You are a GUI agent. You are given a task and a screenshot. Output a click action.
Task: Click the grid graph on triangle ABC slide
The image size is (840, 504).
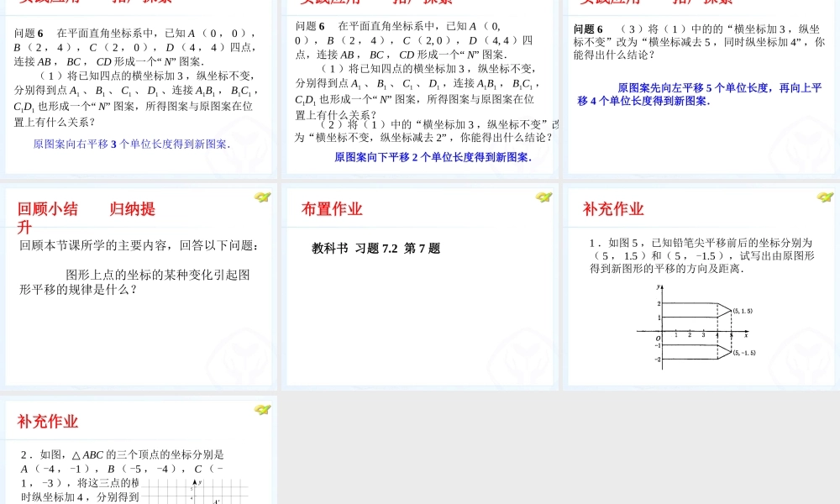click(194, 491)
